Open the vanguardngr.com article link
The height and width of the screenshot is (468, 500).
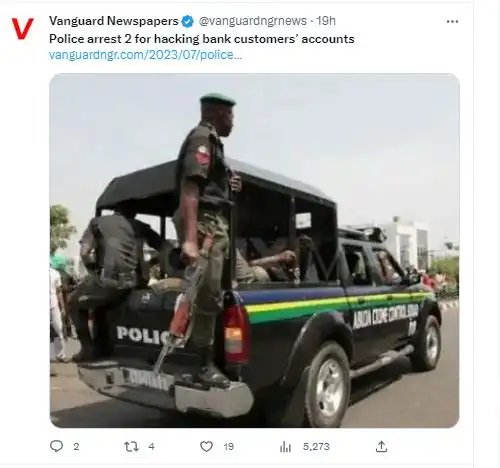pyautogui.click(x=145, y=55)
